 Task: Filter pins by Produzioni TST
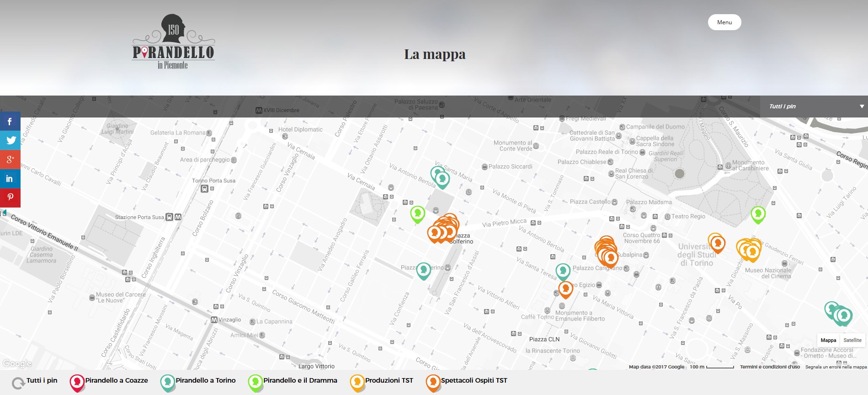[381, 382]
